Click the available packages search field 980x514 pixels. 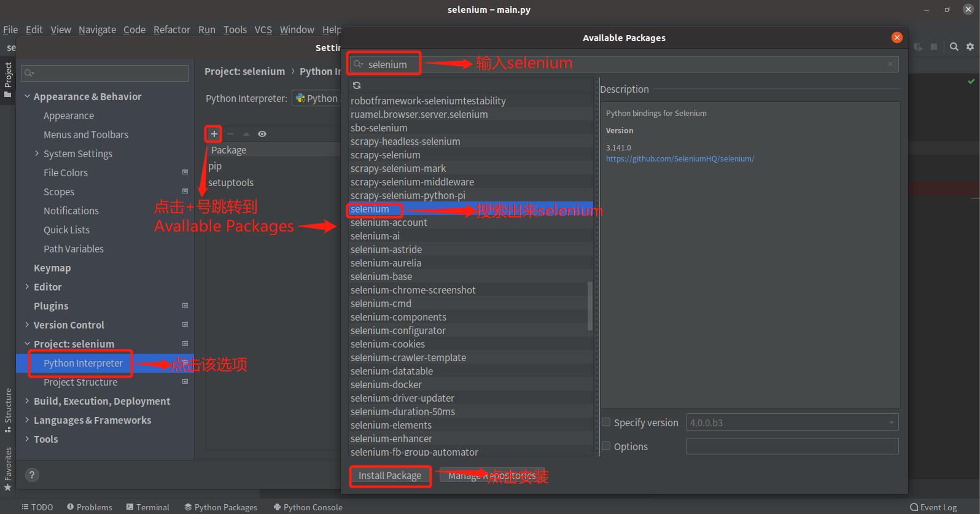624,64
